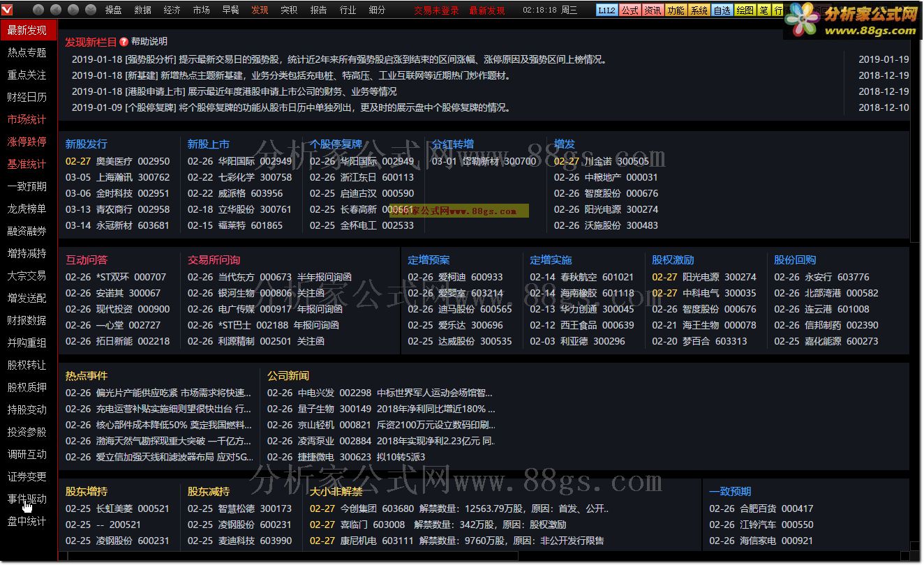Screen dimensions: 924x565
Task: Open the 股权激励 section heading
Action: [x=673, y=259]
